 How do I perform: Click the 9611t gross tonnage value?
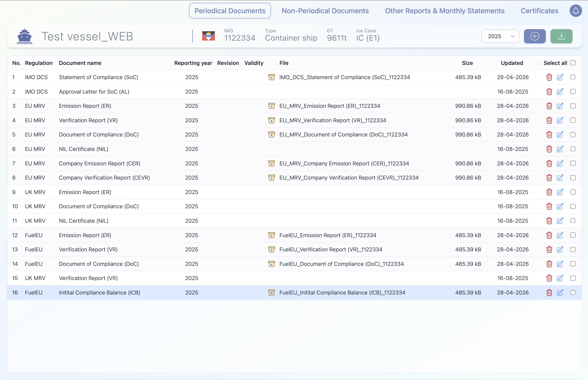[x=337, y=38]
